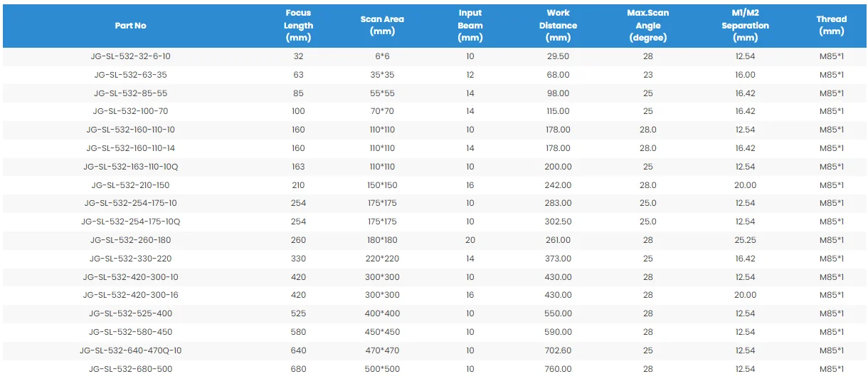Screen dimensions: 868x379
Task: Click the Input Beam column header
Action: tap(470, 25)
